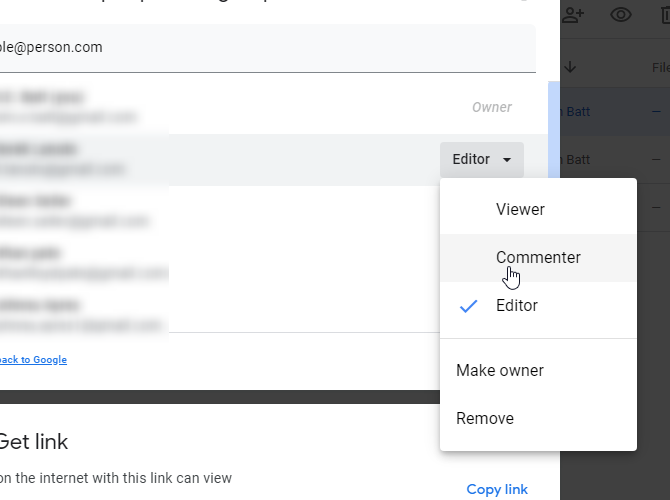Click the Owner role label

pyautogui.click(x=492, y=107)
